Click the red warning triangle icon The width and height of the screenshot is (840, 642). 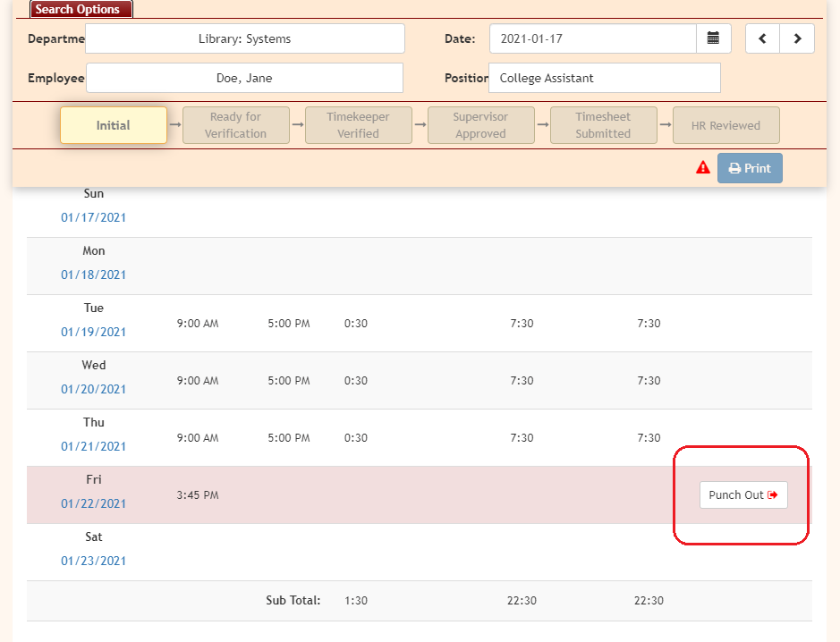pyautogui.click(x=703, y=168)
